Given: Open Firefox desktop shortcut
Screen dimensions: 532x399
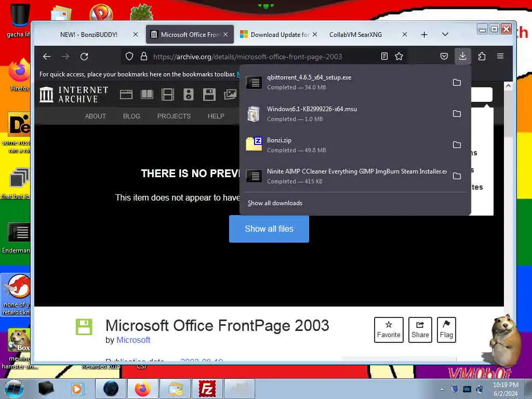Looking at the screenshot, I should tap(19, 75).
